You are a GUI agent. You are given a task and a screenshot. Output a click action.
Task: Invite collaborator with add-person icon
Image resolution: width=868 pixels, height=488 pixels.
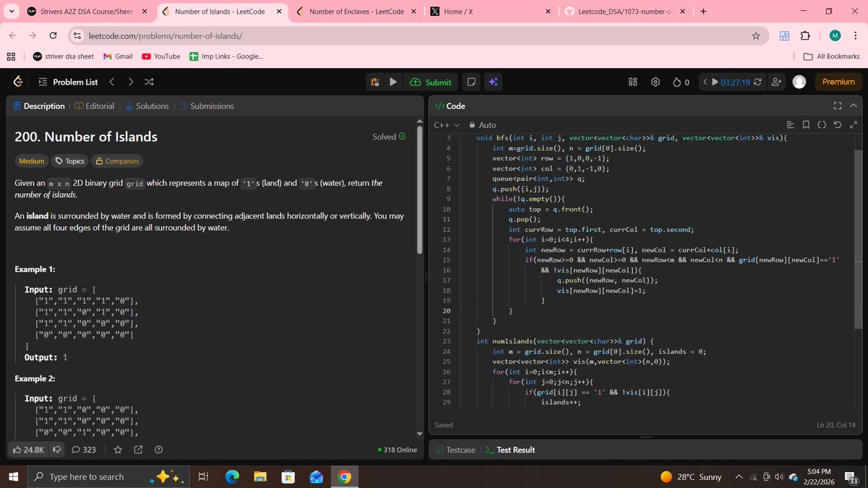click(x=776, y=82)
